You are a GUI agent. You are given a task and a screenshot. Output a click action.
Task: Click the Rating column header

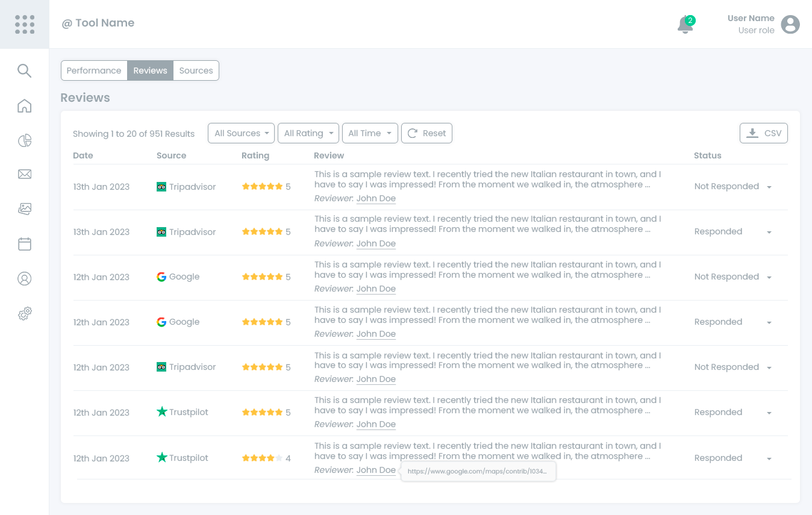255,155
